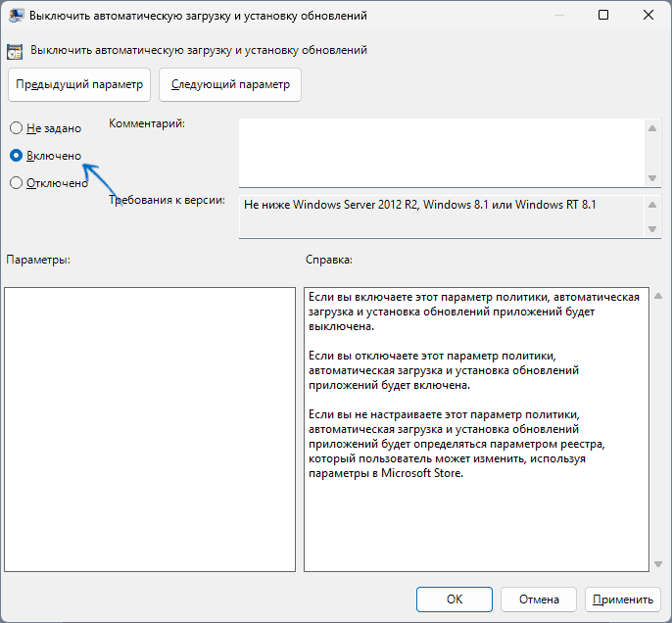Select the "Не задано" radio option
672x623 pixels.
click(16, 128)
